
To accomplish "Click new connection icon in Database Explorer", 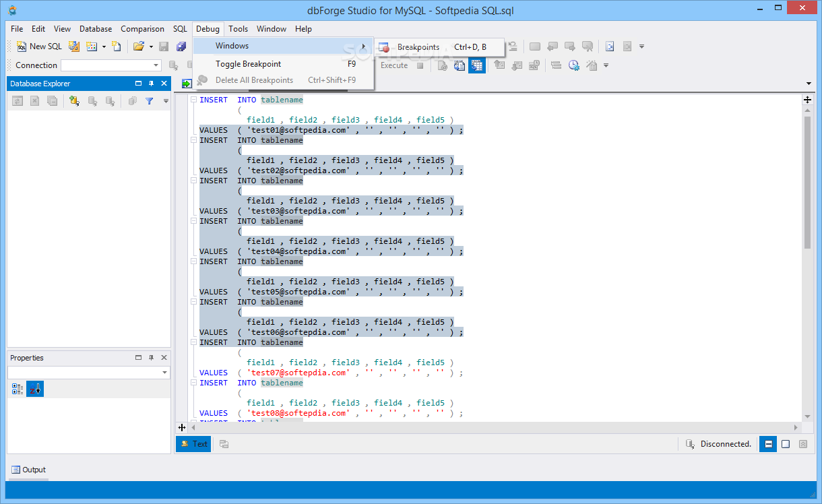I will pyautogui.click(x=74, y=101).
